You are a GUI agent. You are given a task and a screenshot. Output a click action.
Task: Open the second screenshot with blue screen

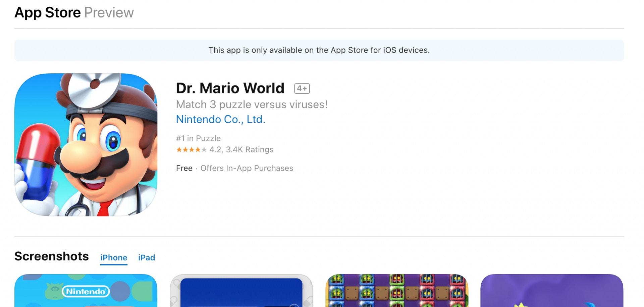pos(241,291)
